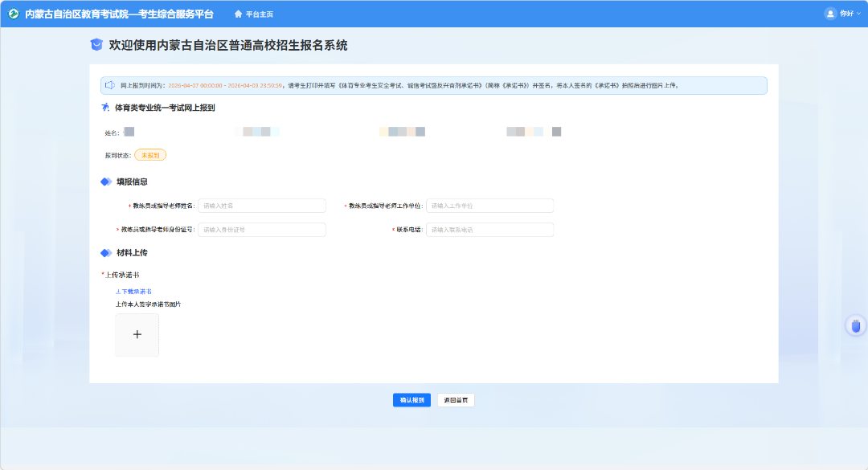The width and height of the screenshot is (868, 470).
Task: Click the green platform logo icon top-left
Action: point(13,12)
